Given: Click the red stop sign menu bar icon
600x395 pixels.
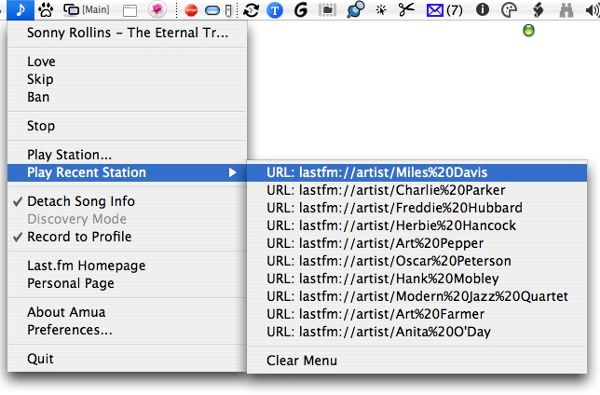Looking at the screenshot, I should coord(191,11).
